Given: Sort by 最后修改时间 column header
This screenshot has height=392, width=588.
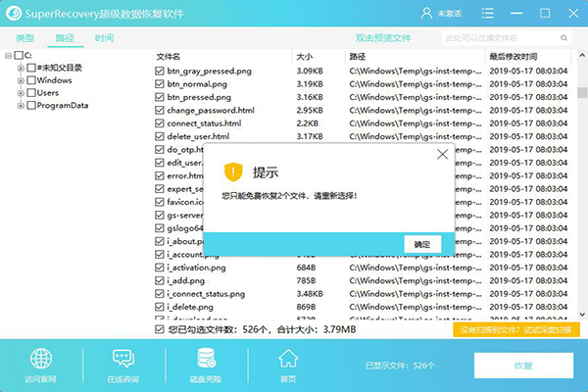Looking at the screenshot, I should point(513,57).
